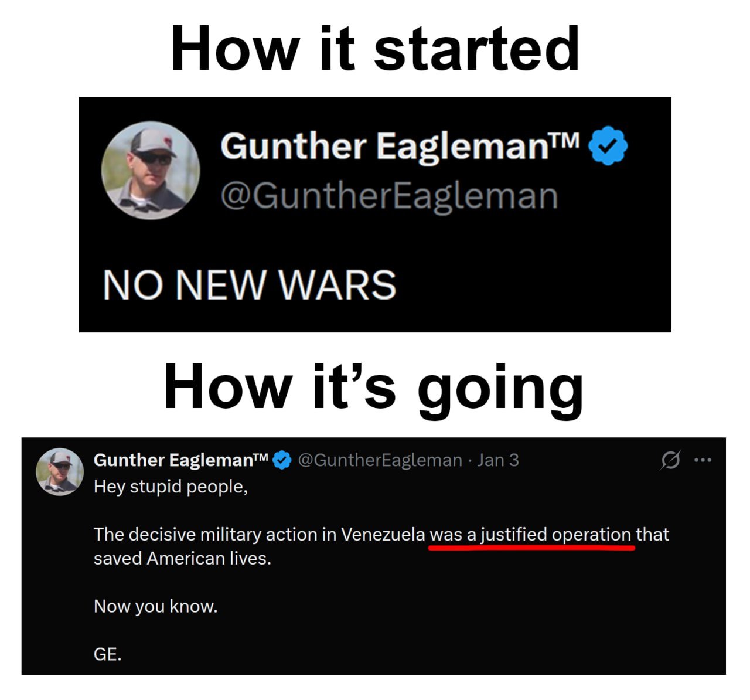Click the @GuntherEagleman handle beside Jan 3

(380, 460)
